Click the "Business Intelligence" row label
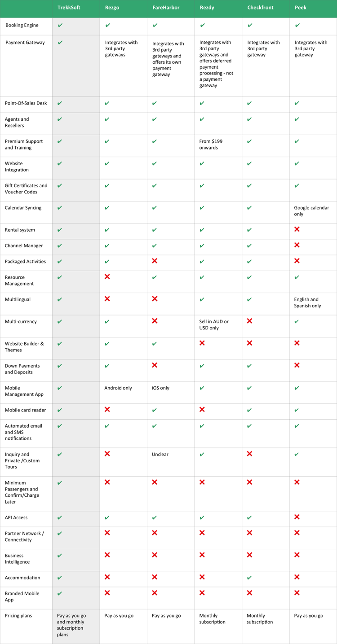Image resolution: width=337 pixels, height=644 pixels. pos(17,559)
